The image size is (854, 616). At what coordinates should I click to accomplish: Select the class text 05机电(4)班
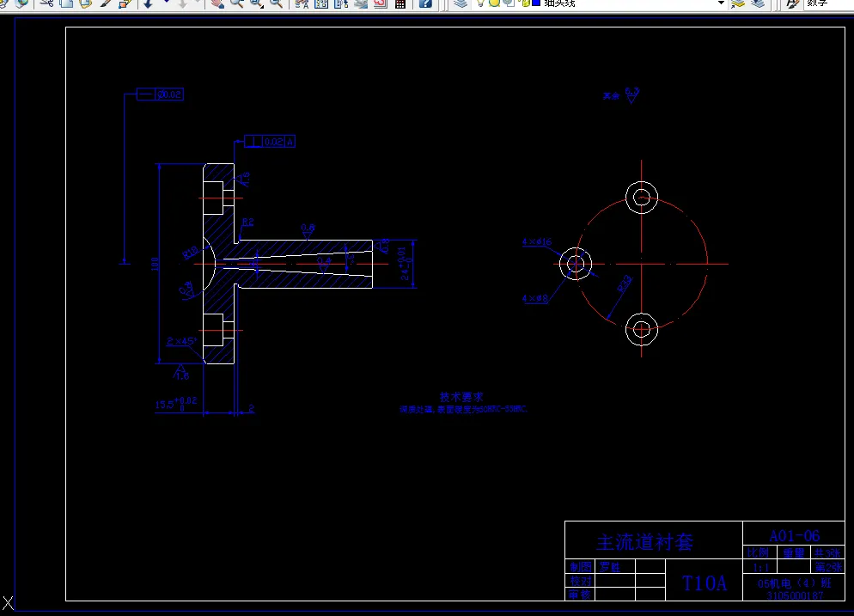794,583
